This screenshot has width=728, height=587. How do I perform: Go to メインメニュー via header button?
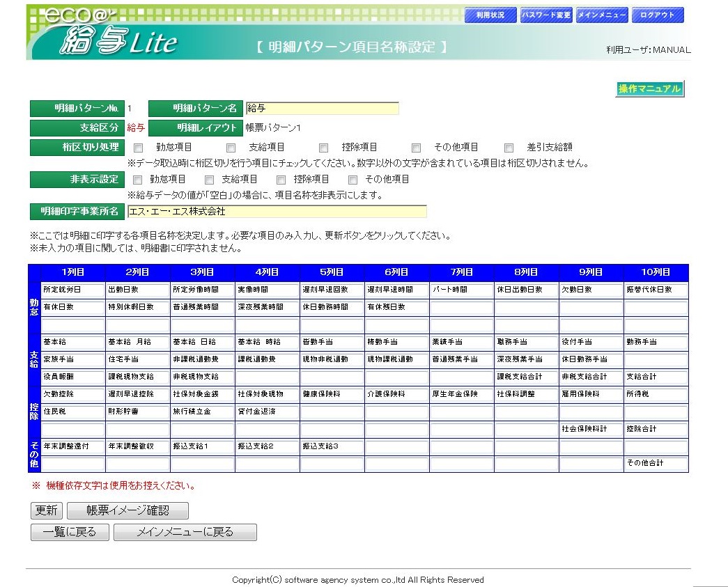pos(602,15)
